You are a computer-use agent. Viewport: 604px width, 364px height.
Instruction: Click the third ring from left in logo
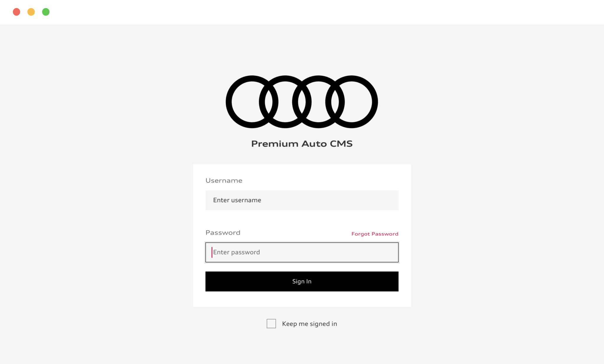(x=318, y=102)
